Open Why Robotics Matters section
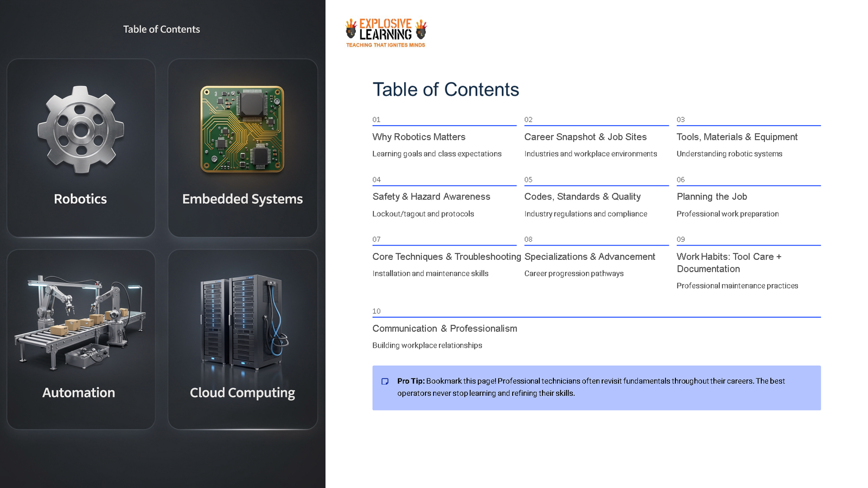Viewport: 868px width, 488px height. pos(418,137)
